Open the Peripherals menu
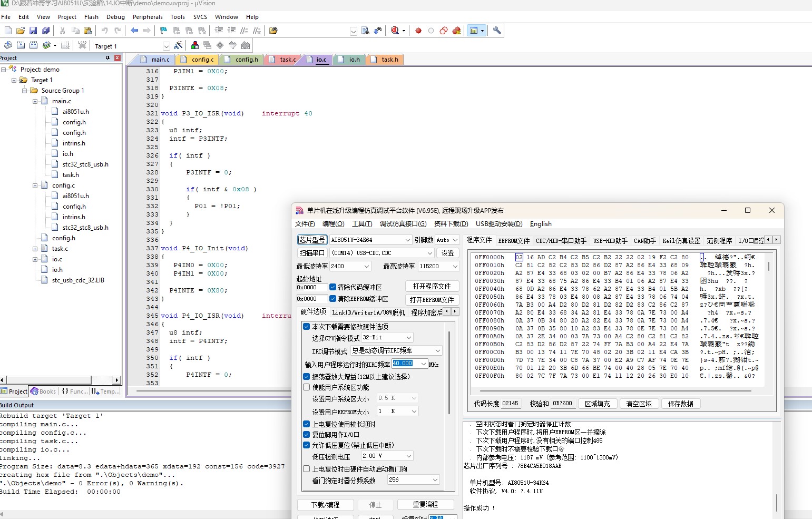 (148, 17)
